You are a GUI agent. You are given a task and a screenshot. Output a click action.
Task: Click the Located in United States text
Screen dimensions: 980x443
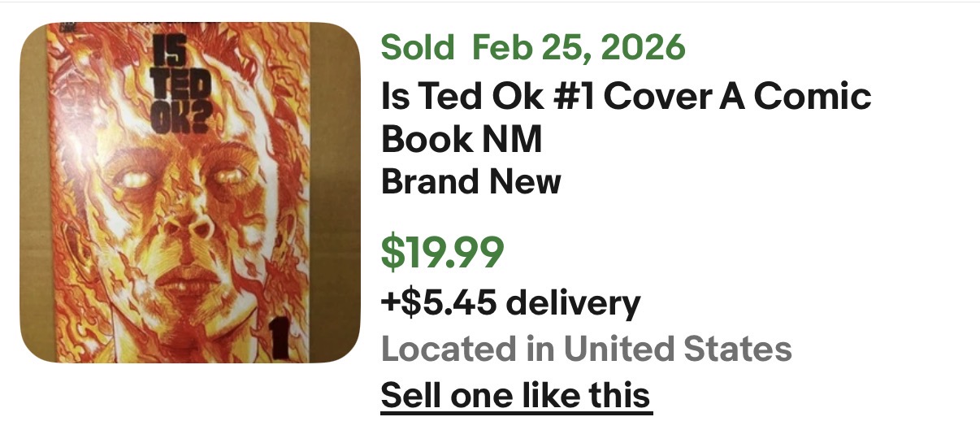[x=586, y=350]
